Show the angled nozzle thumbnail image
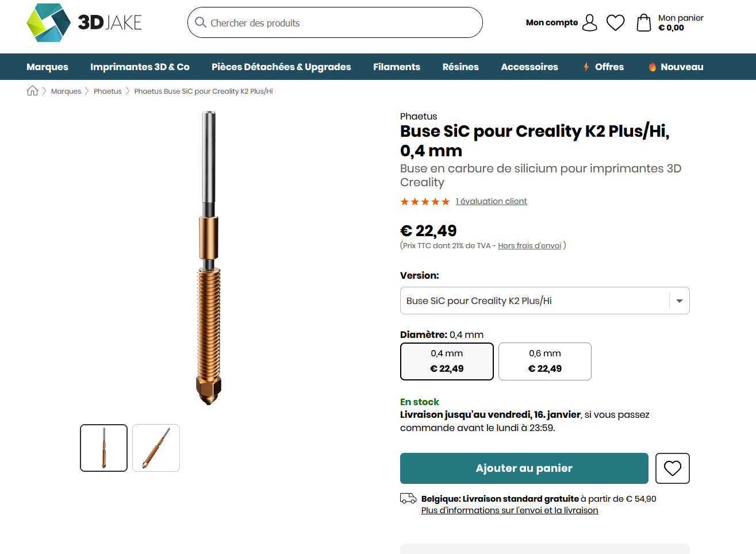 [x=156, y=448]
